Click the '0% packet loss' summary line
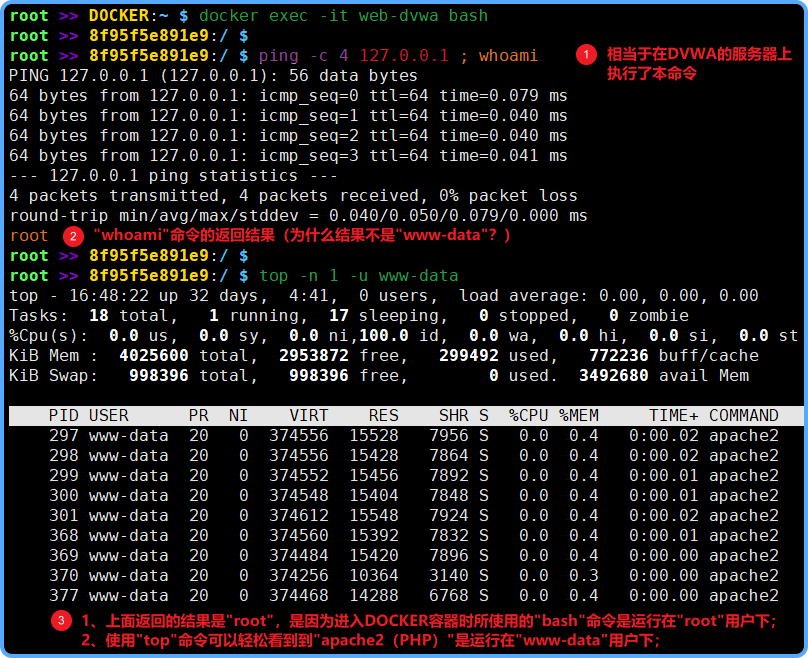 coord(293,196)
